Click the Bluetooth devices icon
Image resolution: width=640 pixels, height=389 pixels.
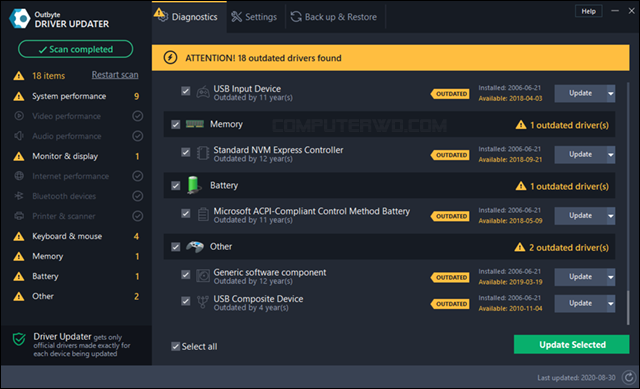(x=19, y=196)
